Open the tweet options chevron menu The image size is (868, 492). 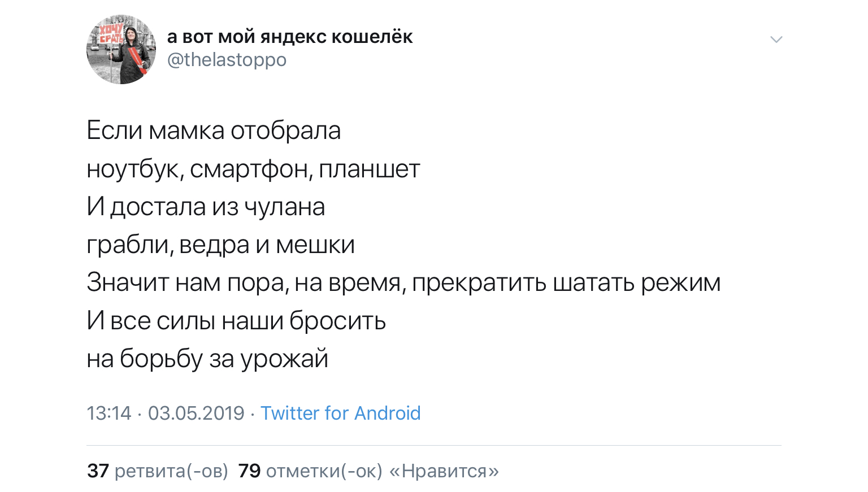point(776,39)
